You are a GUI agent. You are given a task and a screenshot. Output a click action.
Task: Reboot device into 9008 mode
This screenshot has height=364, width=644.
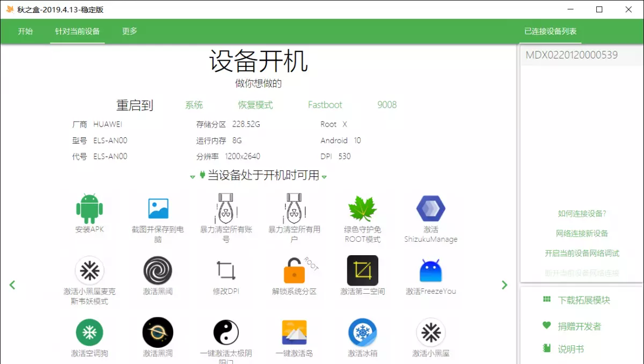[x=387, y=105]
